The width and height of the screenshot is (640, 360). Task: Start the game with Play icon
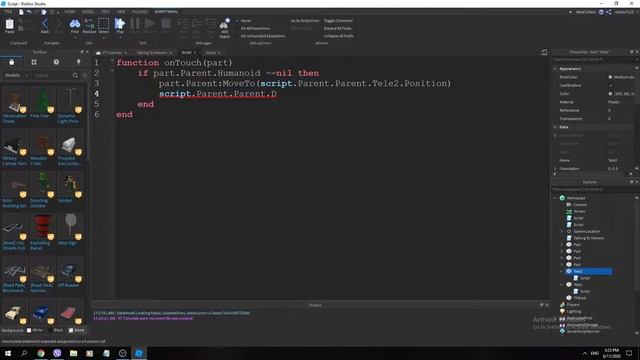[120, 24]
